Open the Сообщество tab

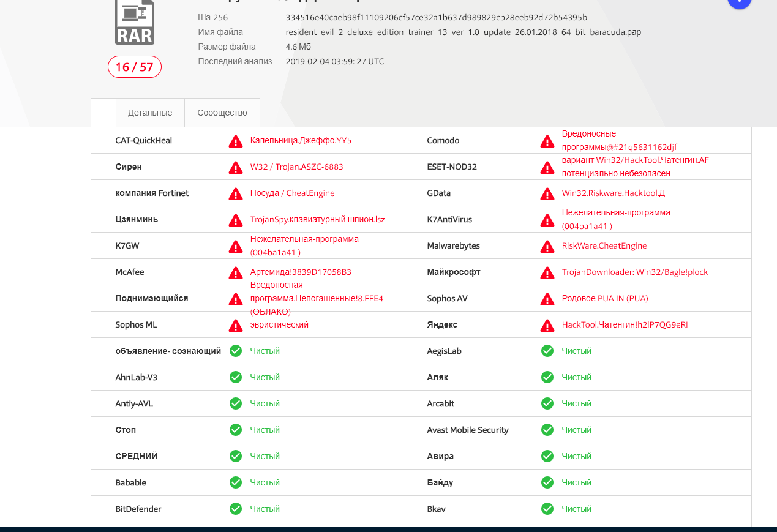222,113
